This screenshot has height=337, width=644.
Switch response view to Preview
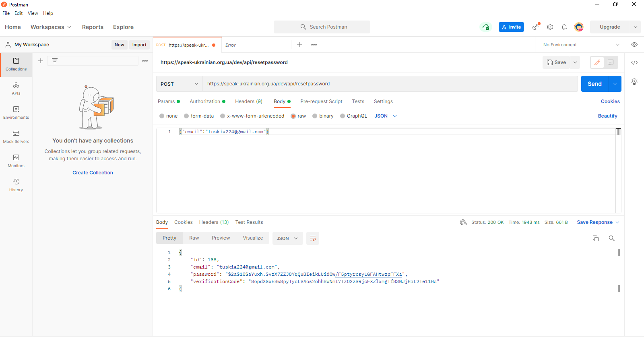tap(221, 238)
